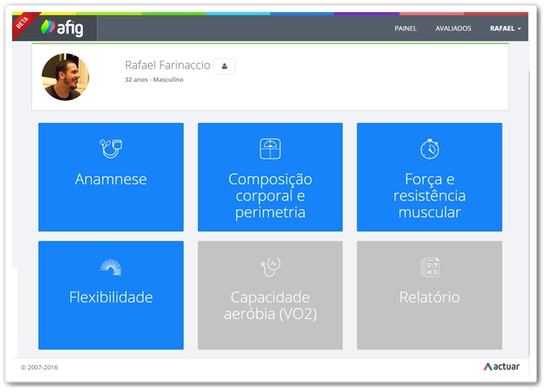Click the afig logo
This screenshot has width=547, height=392.
(x=61, y=27)
